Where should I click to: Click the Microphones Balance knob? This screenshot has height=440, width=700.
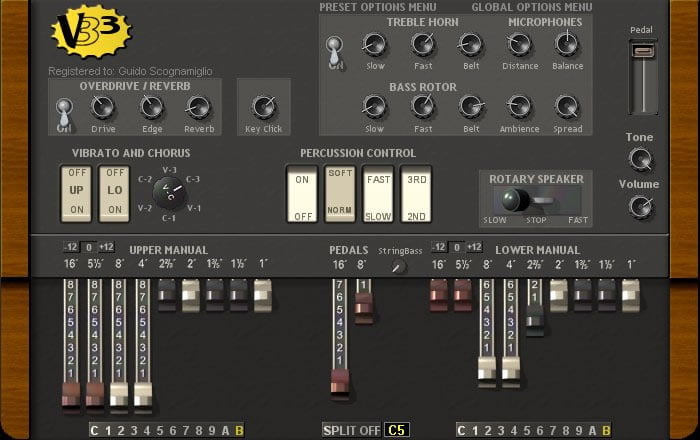pyautogui.click(x=567, y=44)
